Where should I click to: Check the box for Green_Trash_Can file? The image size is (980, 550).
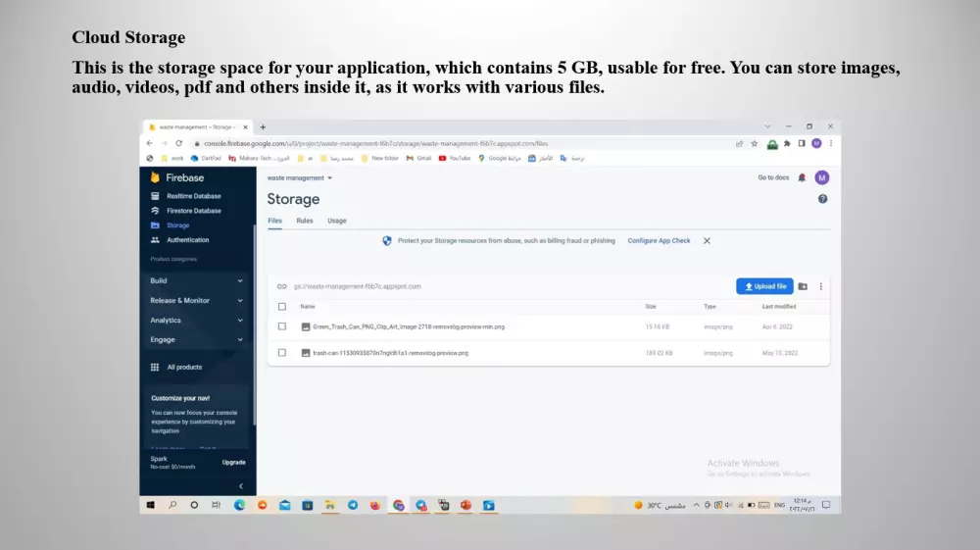coord(282,326)
